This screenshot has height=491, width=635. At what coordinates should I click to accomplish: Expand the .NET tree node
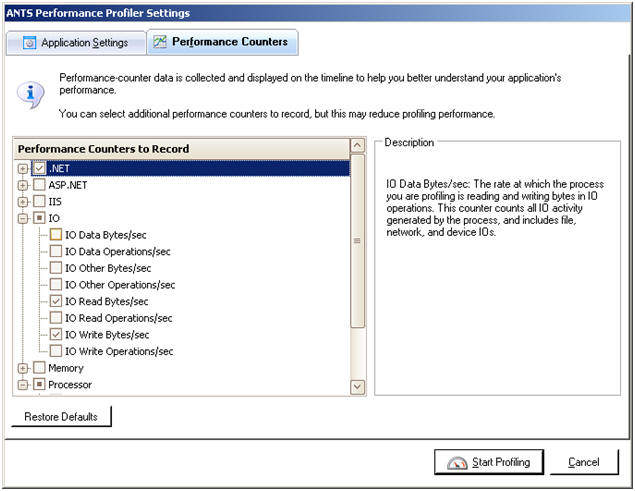[x=23, y=169]
